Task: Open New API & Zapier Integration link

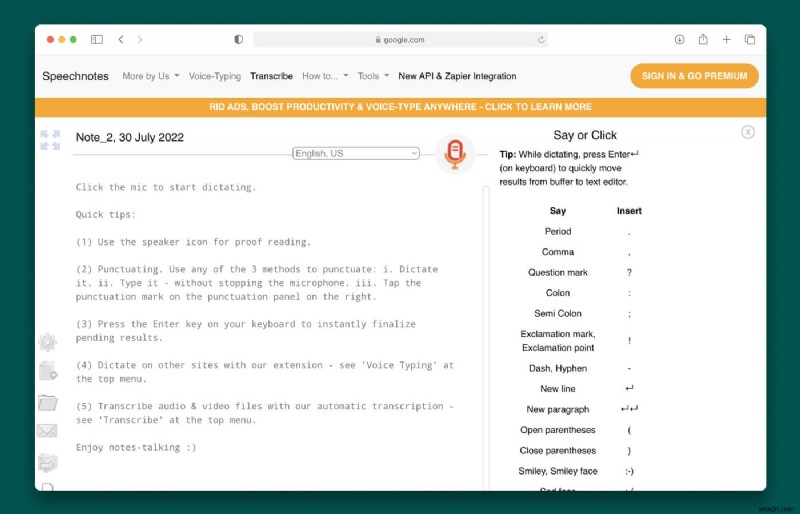Action: [x=457, y=76]
